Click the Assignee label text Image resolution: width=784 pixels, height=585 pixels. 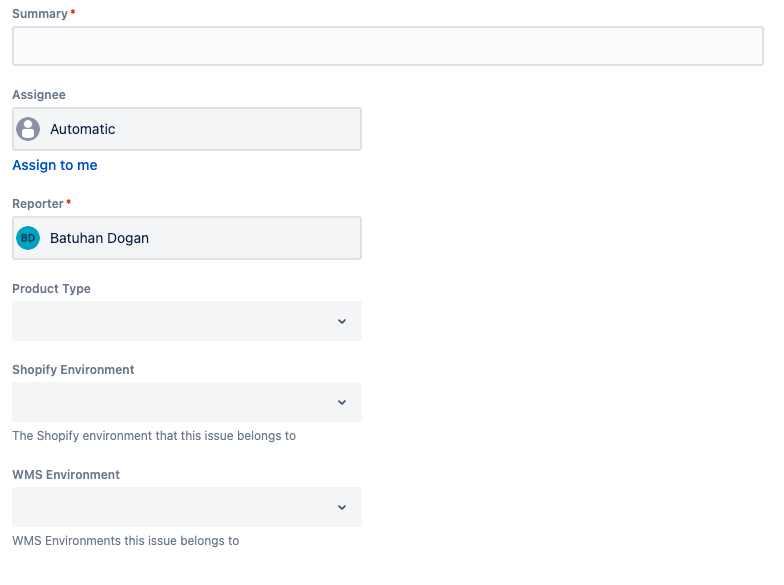39,95
